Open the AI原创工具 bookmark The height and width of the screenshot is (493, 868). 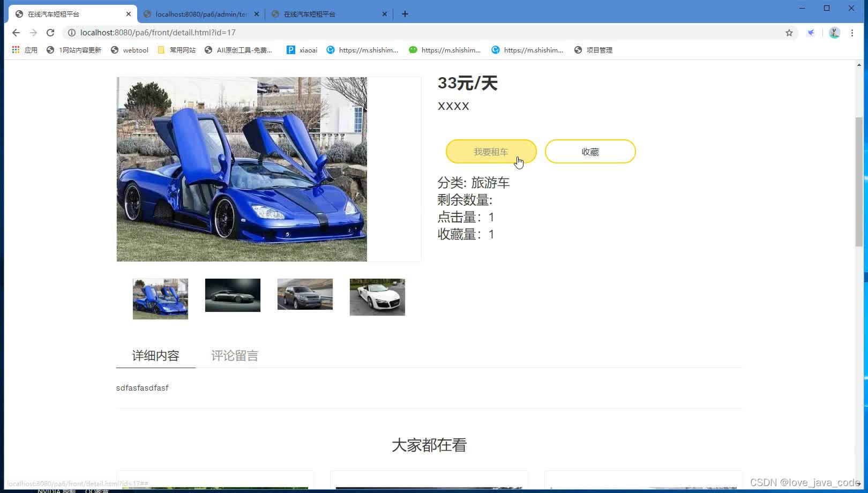238,50
